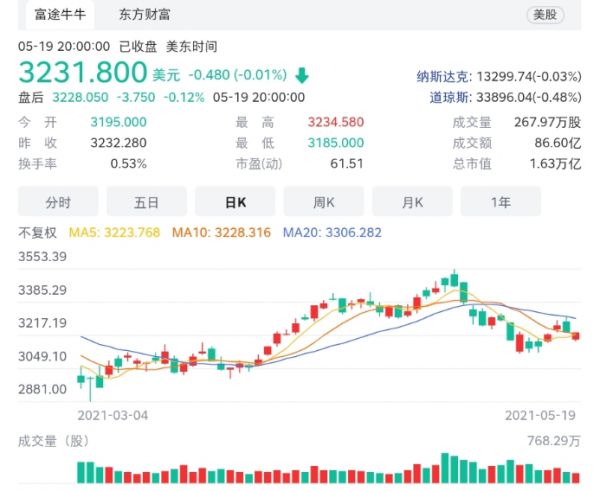Open the 不复权 adjustment options
This screenshot has height=491, width=600.
coord(40,232)
